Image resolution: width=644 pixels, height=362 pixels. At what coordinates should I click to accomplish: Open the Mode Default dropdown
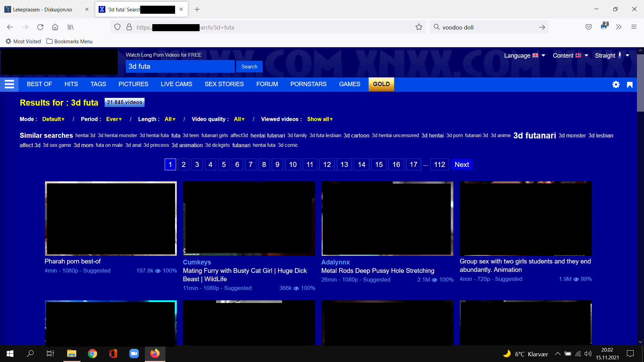click(53, 119)
